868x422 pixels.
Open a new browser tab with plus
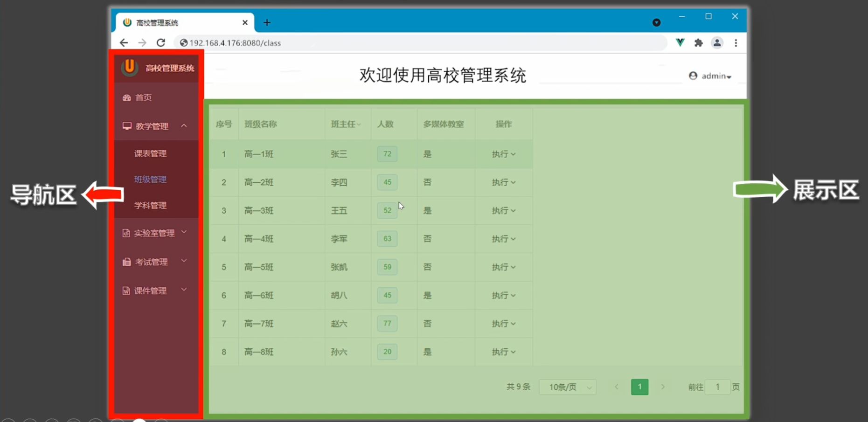tap(267, 22)
